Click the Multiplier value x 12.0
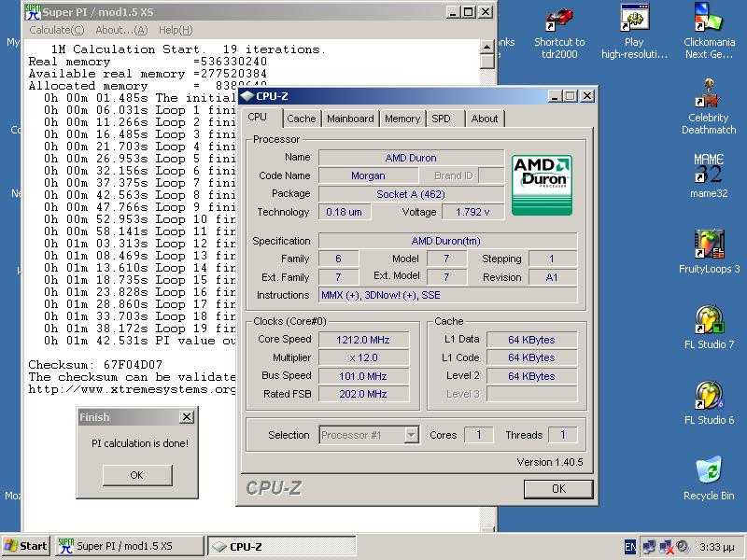The height and width of the screenshot is (560, 747). tap(363, 357)
